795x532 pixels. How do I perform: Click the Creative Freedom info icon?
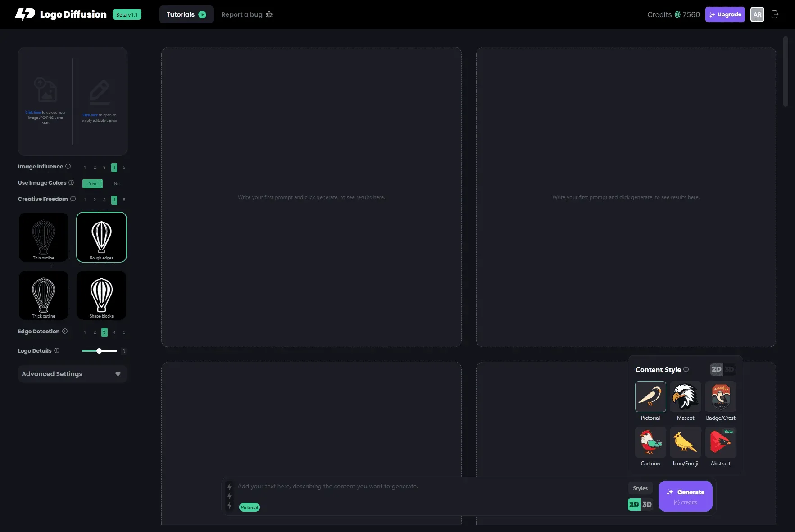[73, 199]
